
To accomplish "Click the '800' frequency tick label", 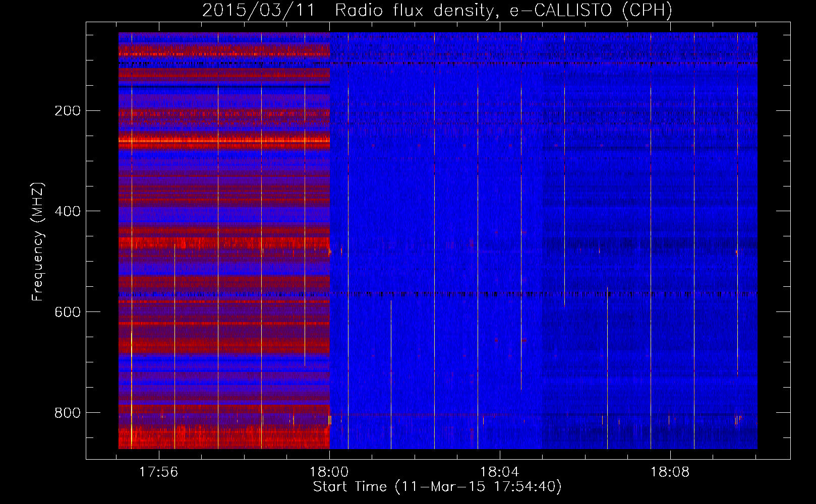I will (x=68, y=413).
